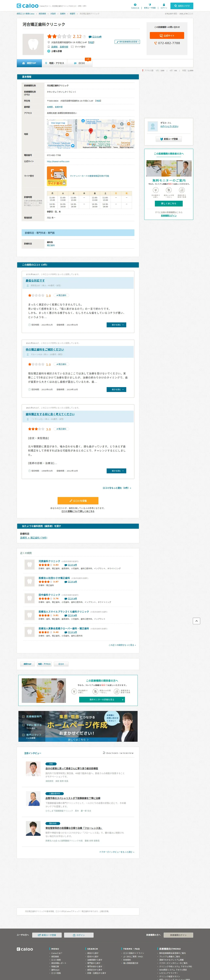Click ホームページ作成 banner ad
The height and width of the screenshot is (980, 210).
78,726
